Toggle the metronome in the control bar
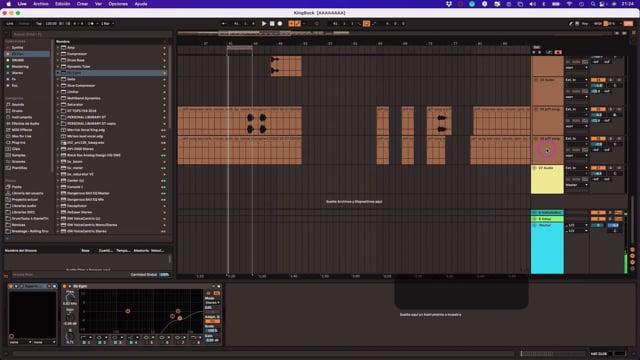The image size is (640, 360). (91, 24)
